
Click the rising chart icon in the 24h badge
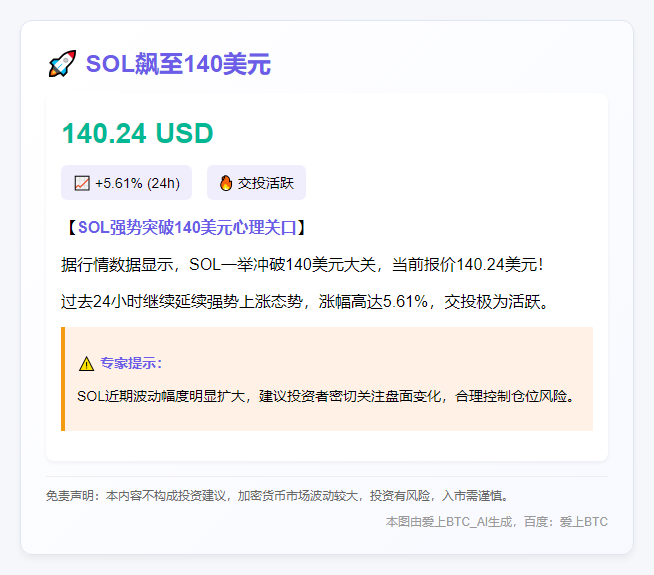click(x=82, y=183)
